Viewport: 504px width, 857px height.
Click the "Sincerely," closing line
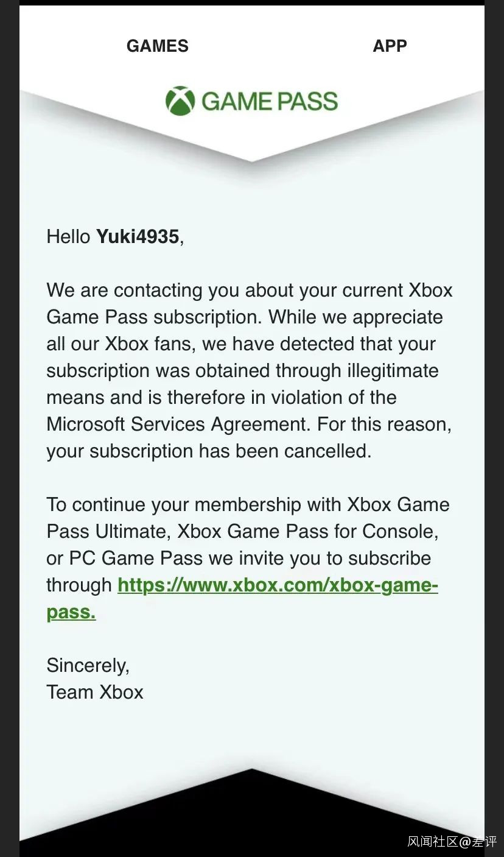[x=88, y=665]
